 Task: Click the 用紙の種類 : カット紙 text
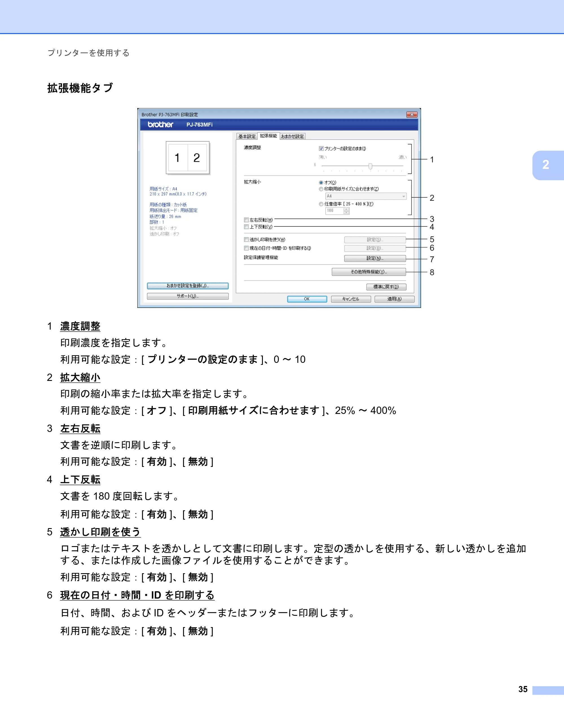(168, 205)
